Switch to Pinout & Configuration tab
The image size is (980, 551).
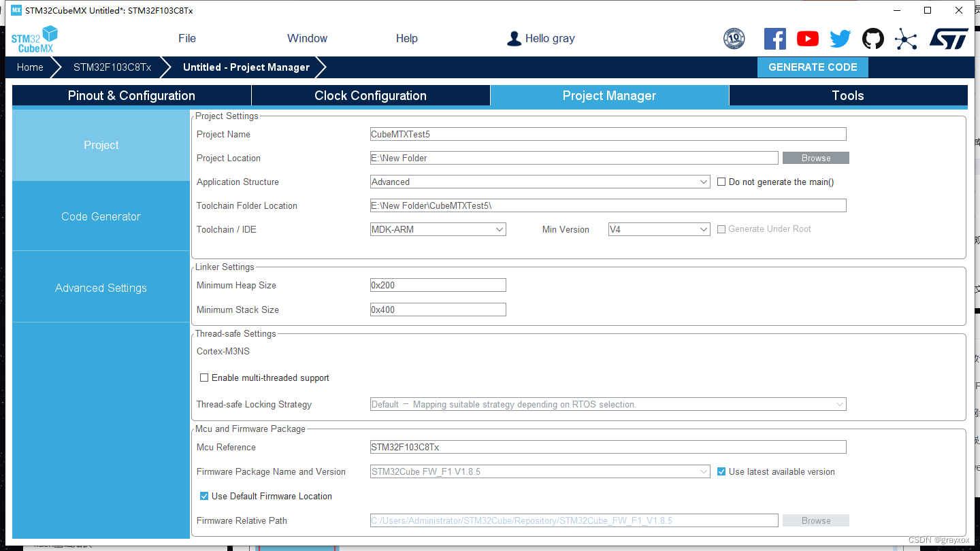pos(131,95)
